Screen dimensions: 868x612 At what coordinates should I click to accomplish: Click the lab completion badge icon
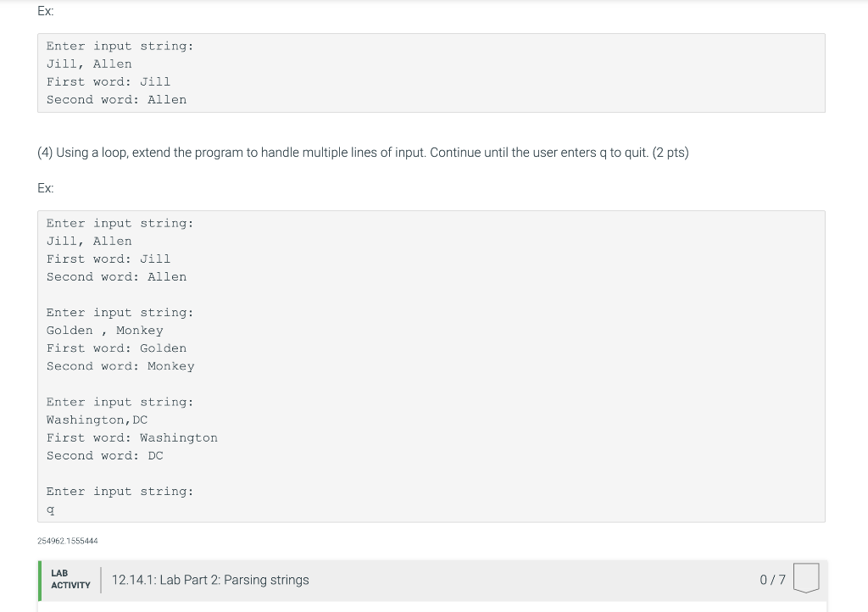coord(806,578)
